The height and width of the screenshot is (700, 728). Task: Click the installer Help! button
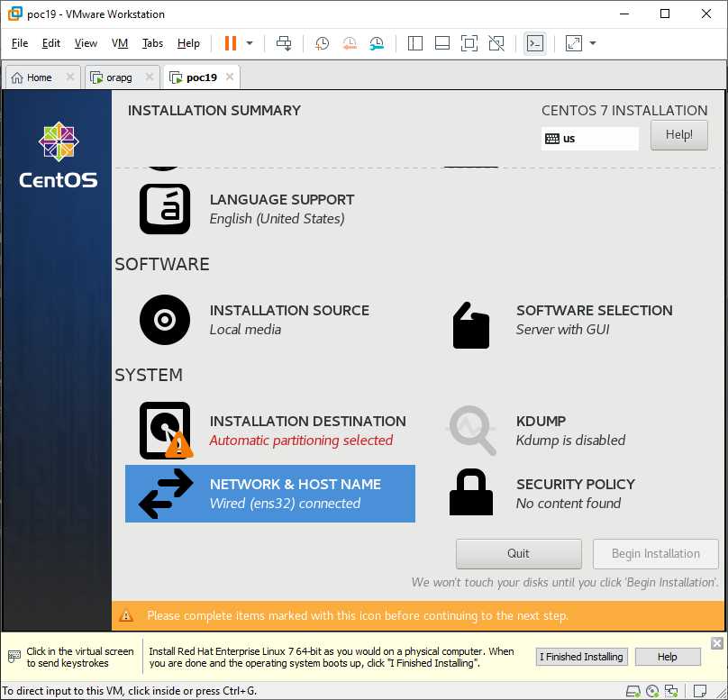pyautogui.click(x=678, y=135)
